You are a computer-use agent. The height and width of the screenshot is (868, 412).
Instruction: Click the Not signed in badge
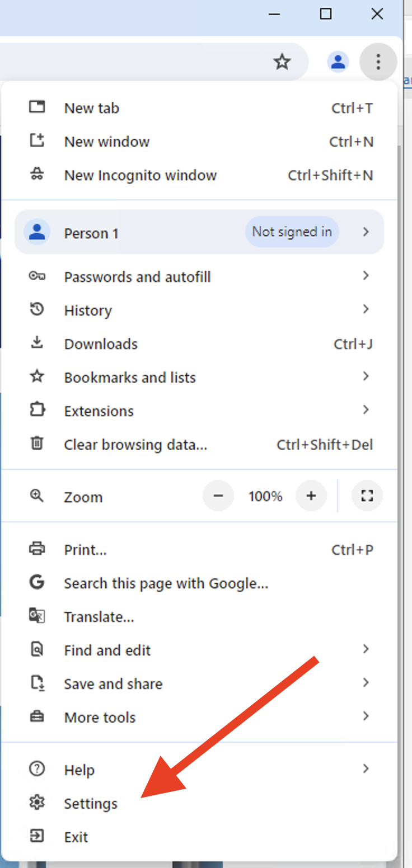pyautogui.click(x=292, y=232)
